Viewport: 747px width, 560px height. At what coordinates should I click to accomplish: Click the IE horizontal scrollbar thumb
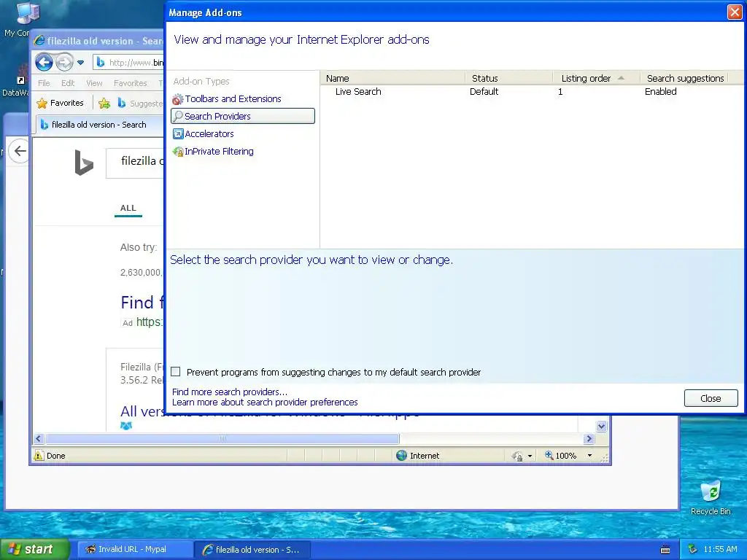(x=222, y=438)
